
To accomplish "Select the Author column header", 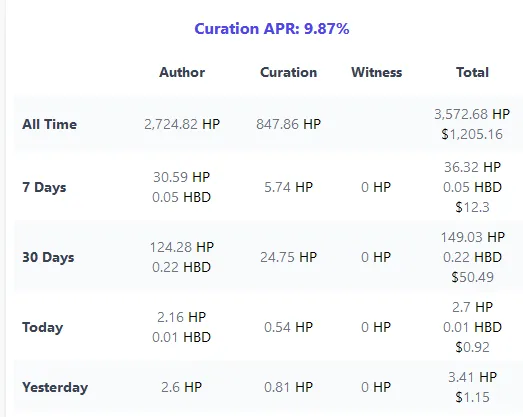I will (182, 72).
